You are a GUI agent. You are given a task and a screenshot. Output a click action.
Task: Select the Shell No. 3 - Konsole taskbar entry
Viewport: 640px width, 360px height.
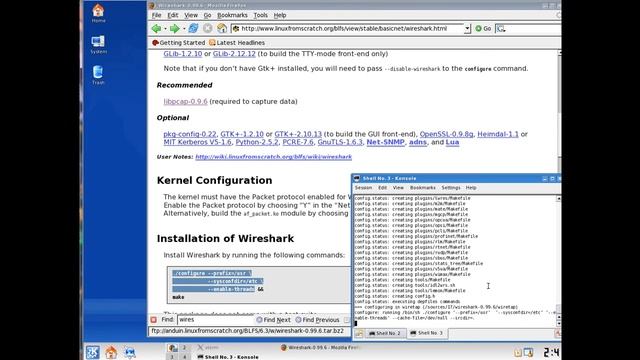pyautogui.click(x=228, y=357)
